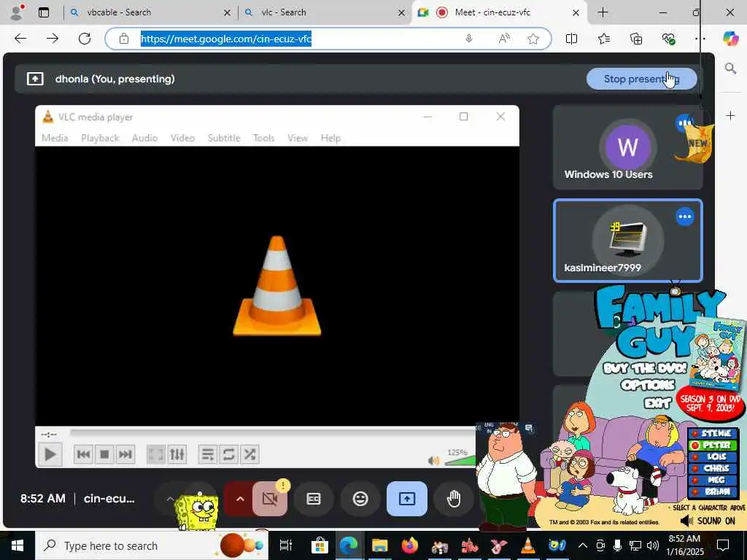Toggle Edge split screen icon

[x=571, y=39]
